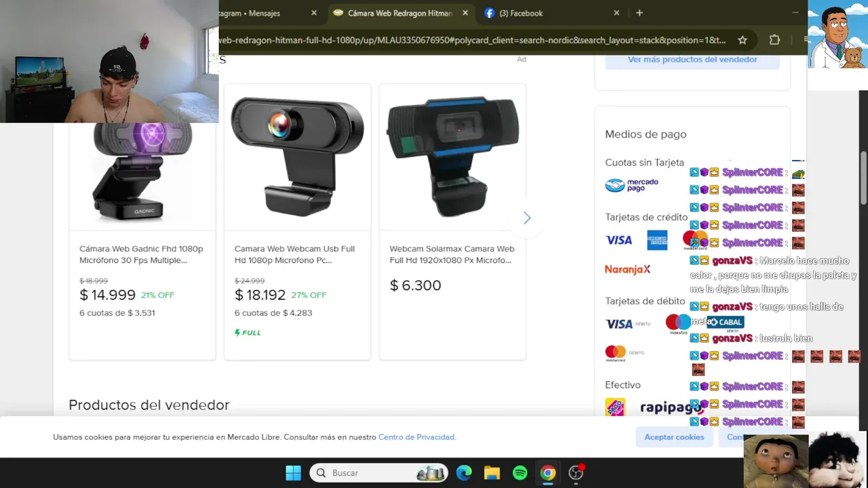This screenshot has height=488, width=868.
Task: Close the Cámara Web Redragon tab
Action: 465,13
